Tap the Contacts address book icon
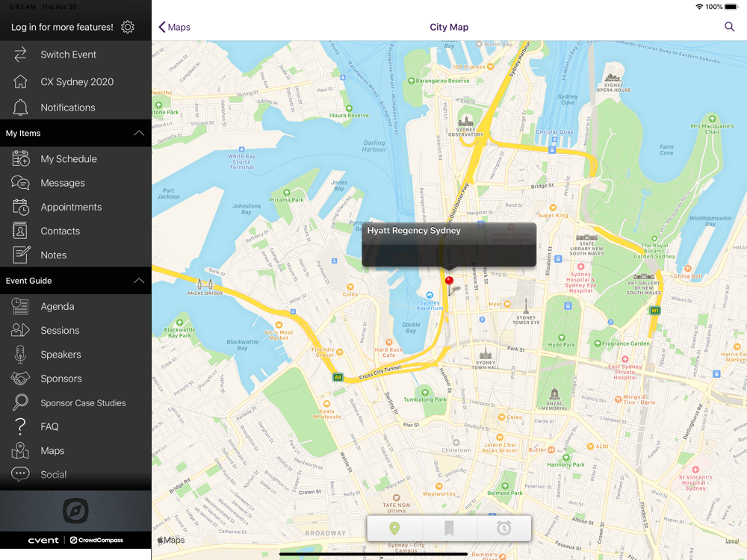Image resolution: width=747 pixels, height=560 pixels. [20, 231]
